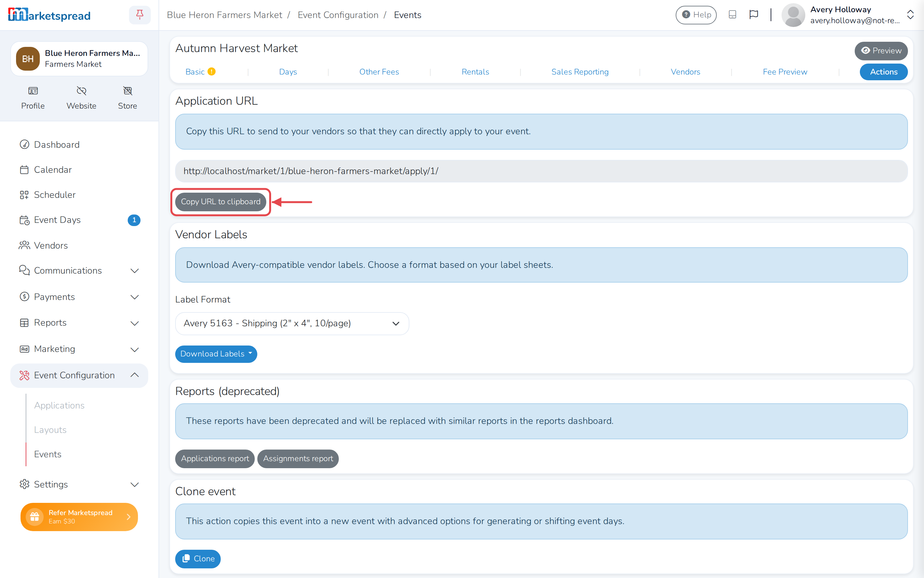Click the warning badge on Basic tab
This screenshot has height=578, width=924.
[211, 72]
